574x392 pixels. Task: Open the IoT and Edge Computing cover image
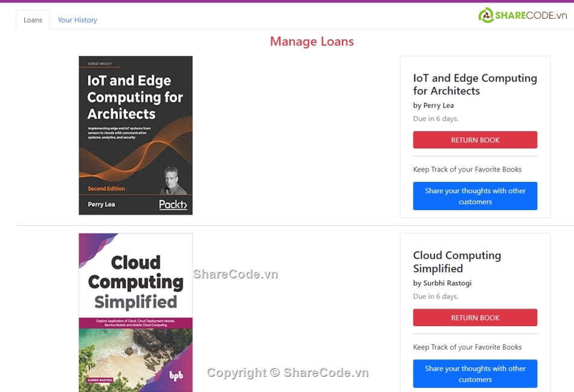(x=135, y=135)
